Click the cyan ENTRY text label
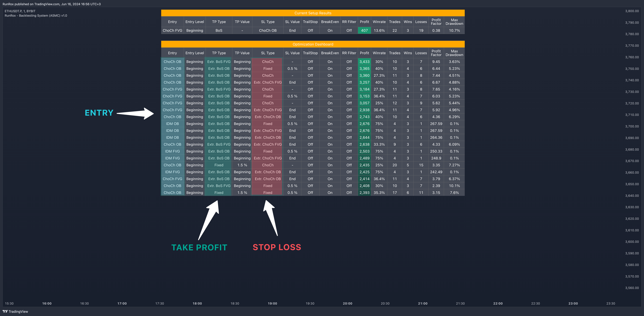Image resolution: width=644 pixels, height=316 pixels. 99,113
